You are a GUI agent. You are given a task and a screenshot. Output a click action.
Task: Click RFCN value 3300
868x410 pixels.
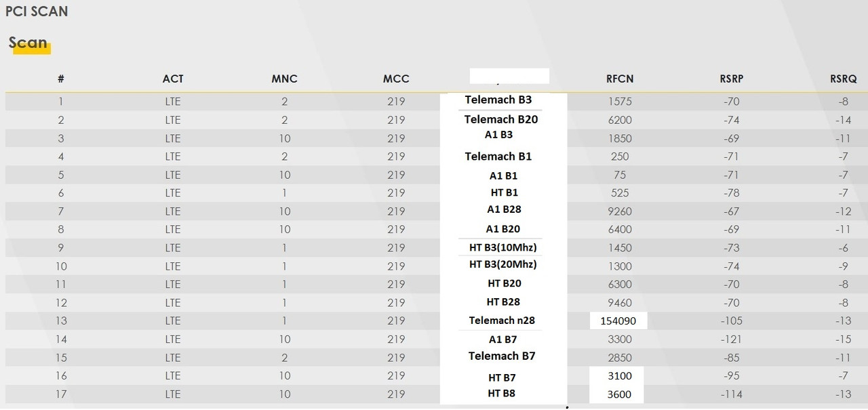pyautogui.click(x=620, y=340)
